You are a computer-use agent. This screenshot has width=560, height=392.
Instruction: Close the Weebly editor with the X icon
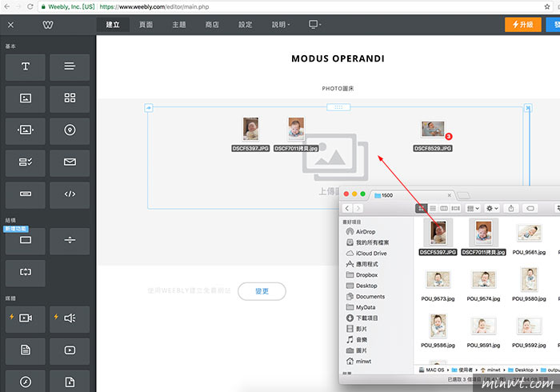click(x=10, y=25)
